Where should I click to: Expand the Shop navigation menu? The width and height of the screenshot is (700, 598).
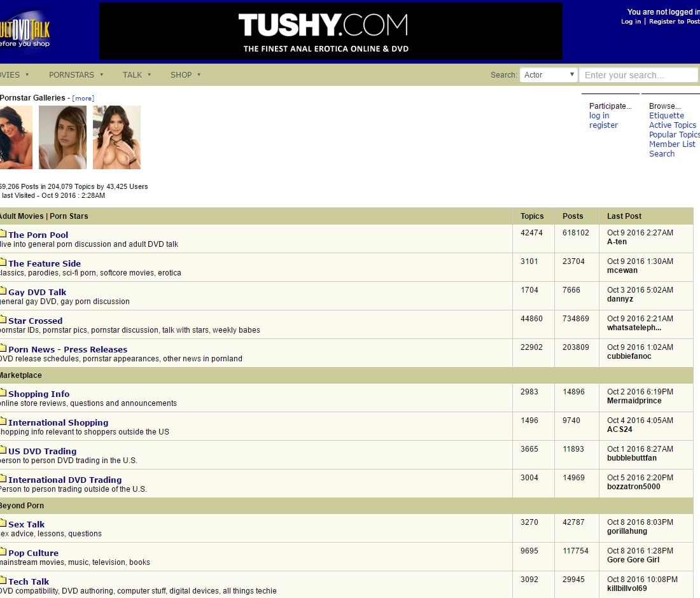click(185, 75)
